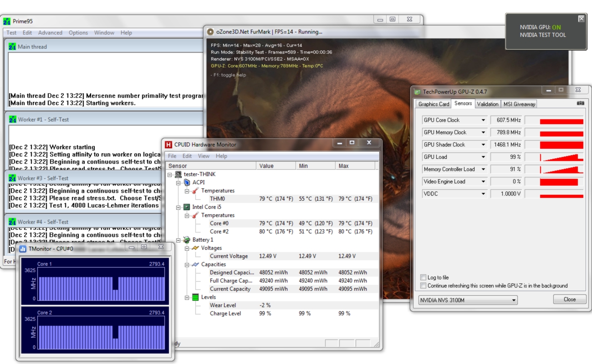Viewport: 592px width, 364px height.
Task: Open the Hardware Monitor File menu
Action: coord(172,156)
